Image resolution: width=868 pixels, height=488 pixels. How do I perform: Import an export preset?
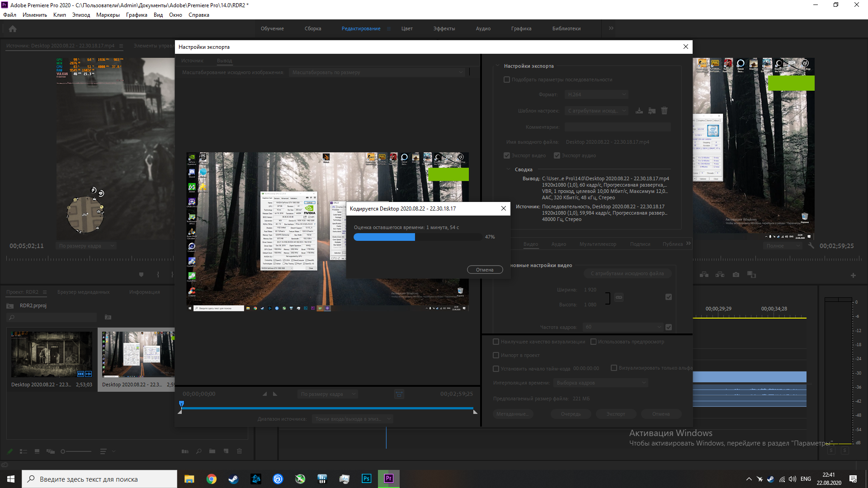click(652, 111)
